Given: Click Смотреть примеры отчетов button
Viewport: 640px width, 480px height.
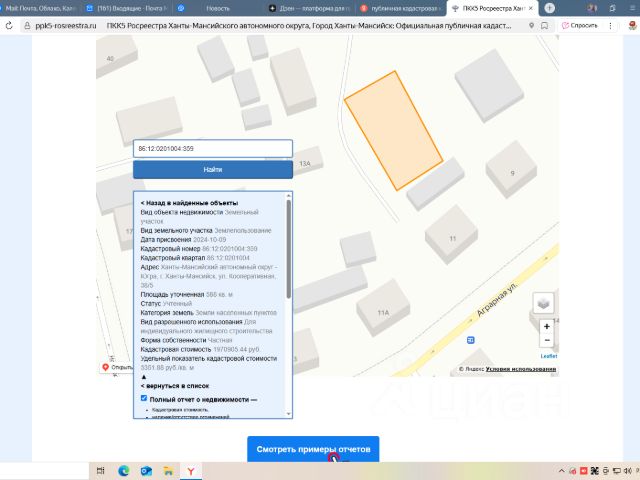Looking at the screenshot, I should point(313,449).
